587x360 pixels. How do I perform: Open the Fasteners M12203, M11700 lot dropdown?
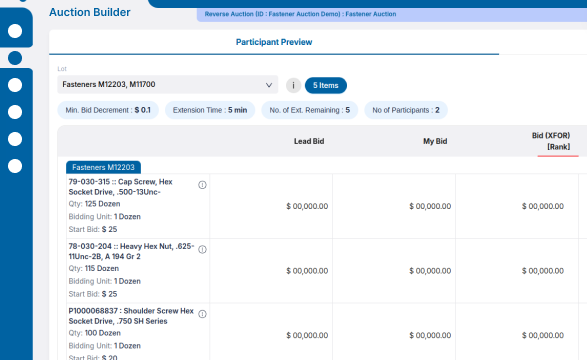click(x=167, y=85)
